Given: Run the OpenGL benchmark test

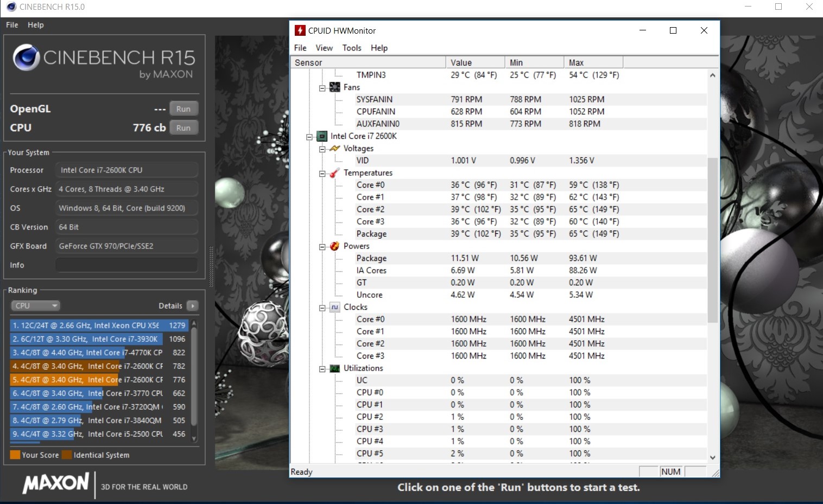Looking at the screenshot, I should click(x=183, y=109).
